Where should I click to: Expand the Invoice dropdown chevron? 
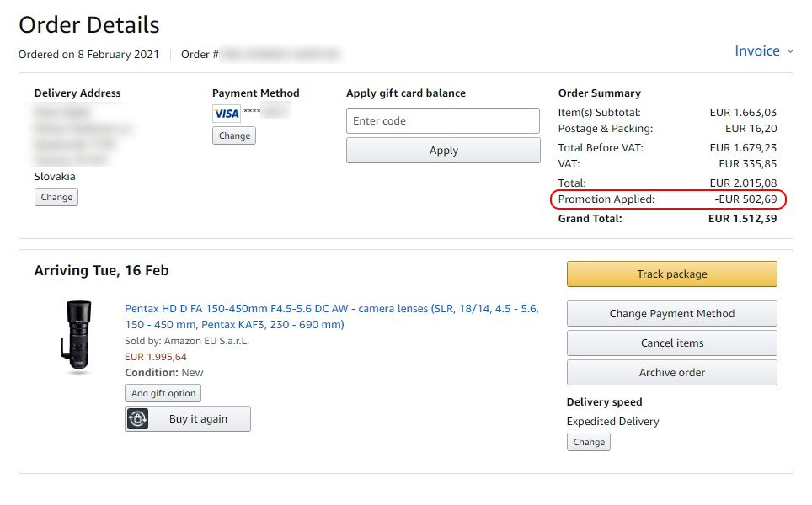(x=790, y=51)
